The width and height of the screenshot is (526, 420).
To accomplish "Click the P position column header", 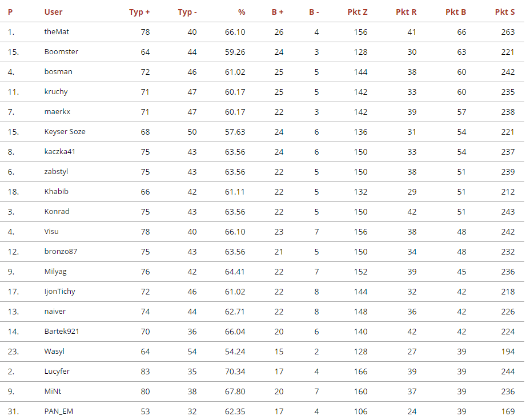I will point(10,12).
